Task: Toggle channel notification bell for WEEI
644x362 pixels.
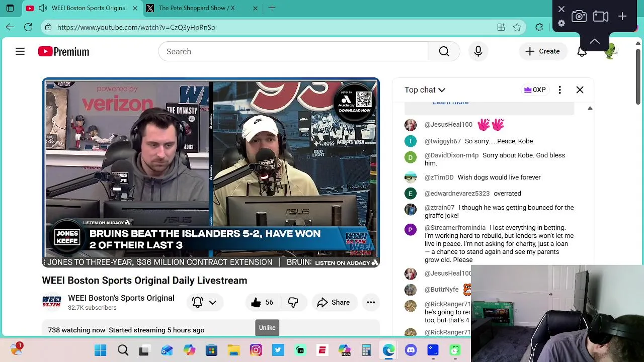Action: 197,302
